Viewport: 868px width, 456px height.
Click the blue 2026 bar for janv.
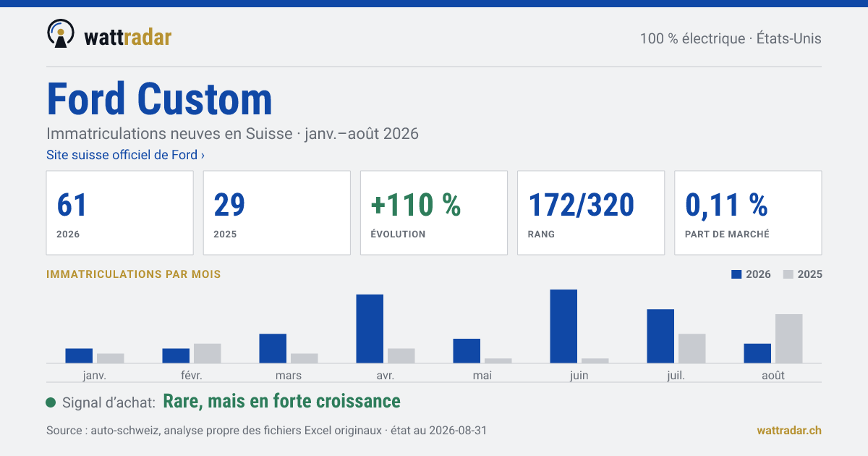[79, 355]
